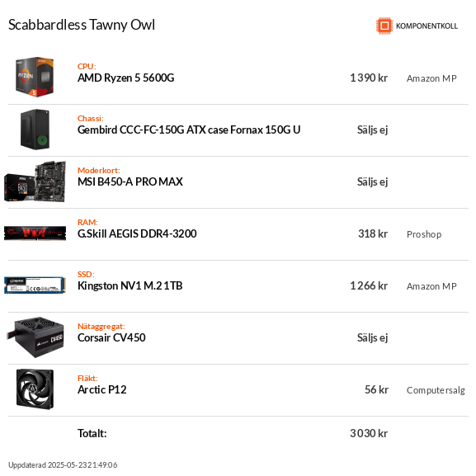Image resolution: width=476 pixels, height=476 pixels.
Task: Open the Gembird CCC-FC-150G ATX case link
Action: (x=189, y=130)
